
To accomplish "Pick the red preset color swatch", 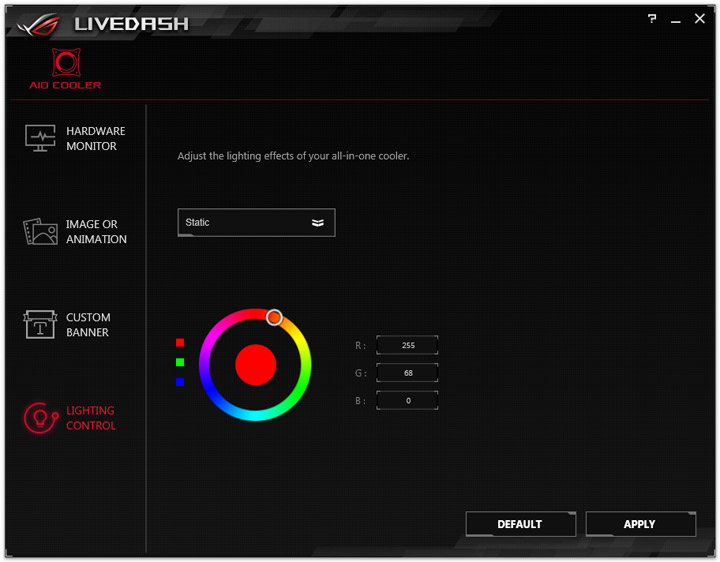I will click(180, 343).
